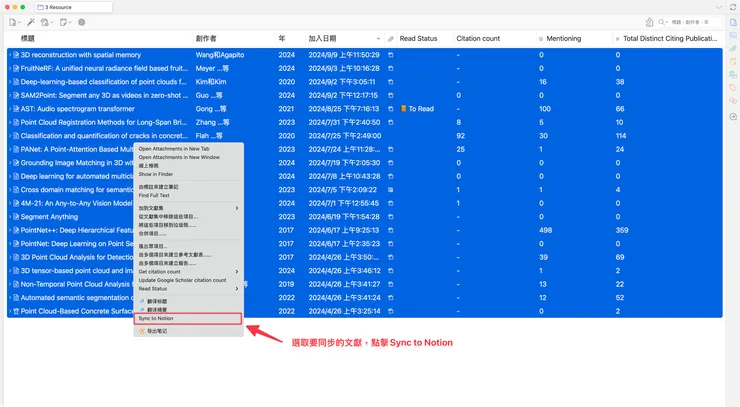Click date 2024/9/9 上午11:50:29
The image size is (740, 407).
click(344, 55)
